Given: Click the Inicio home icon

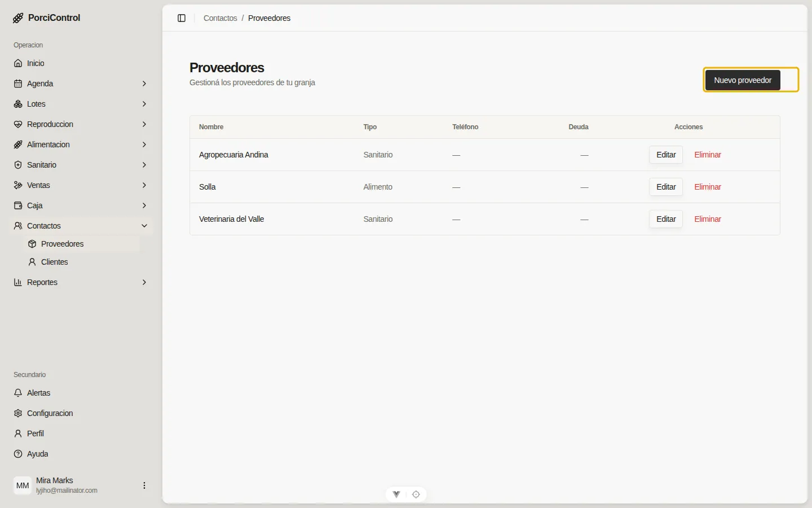Looking at the screenshot, I should pos(18,63).
